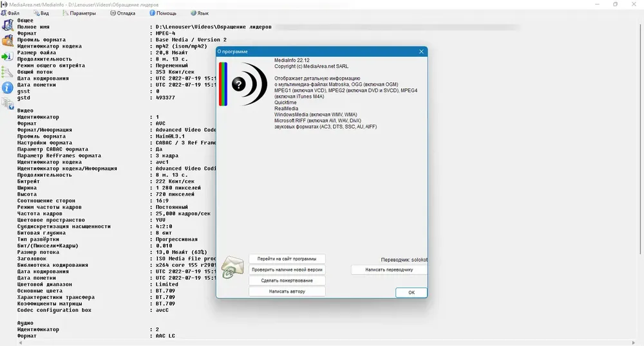
Task: Open the Отладка menu
Action: pyautogui.click(x=123, y=13)
